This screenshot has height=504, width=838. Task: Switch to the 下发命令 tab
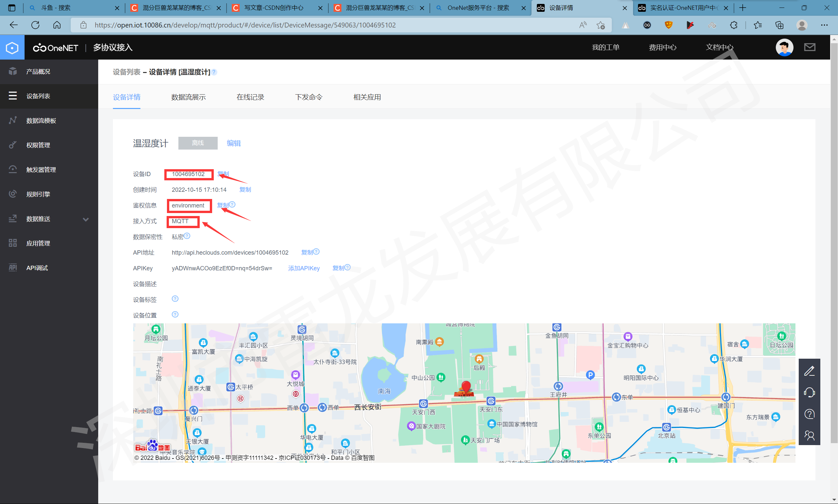click(308, 97)
